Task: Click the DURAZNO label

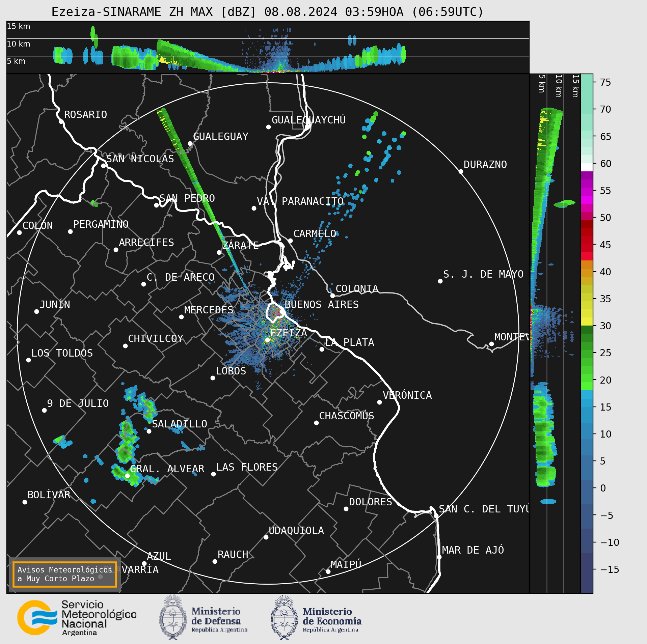Action: click(x=485, y=165)
